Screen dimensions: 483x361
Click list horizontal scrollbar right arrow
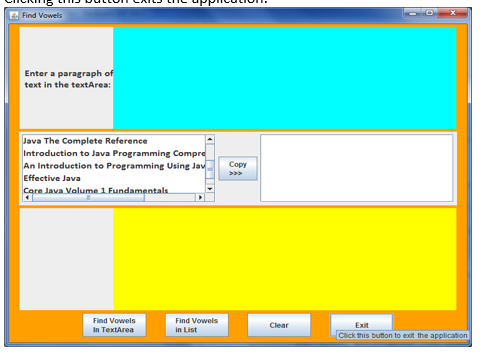[x=200, y=198]
